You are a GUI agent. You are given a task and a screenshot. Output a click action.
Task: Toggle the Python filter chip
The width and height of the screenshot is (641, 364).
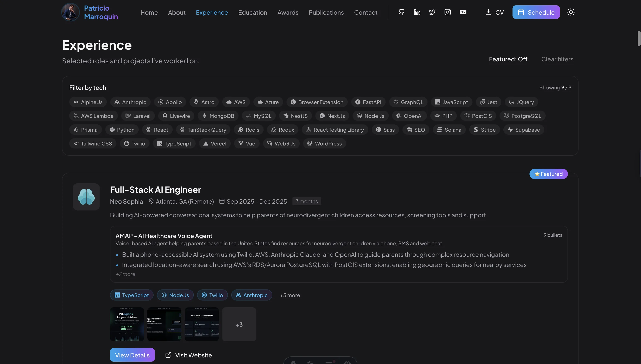click(122, 130)
